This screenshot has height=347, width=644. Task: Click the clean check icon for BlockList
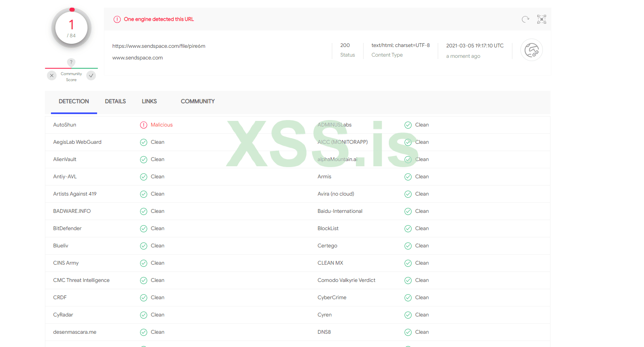point(408,229)
